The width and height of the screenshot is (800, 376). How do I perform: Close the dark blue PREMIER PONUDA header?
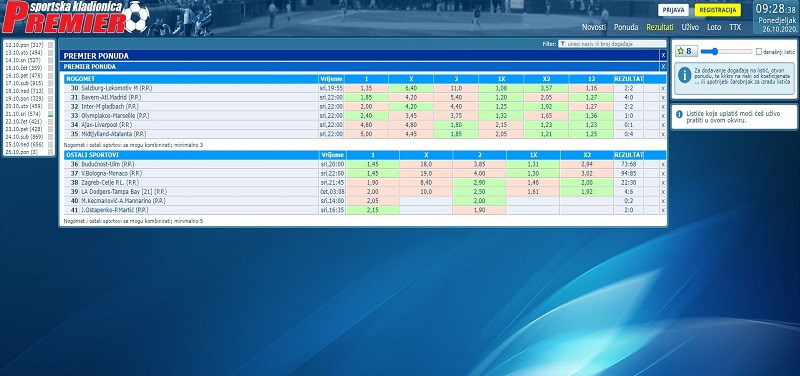tap(663, 56)
